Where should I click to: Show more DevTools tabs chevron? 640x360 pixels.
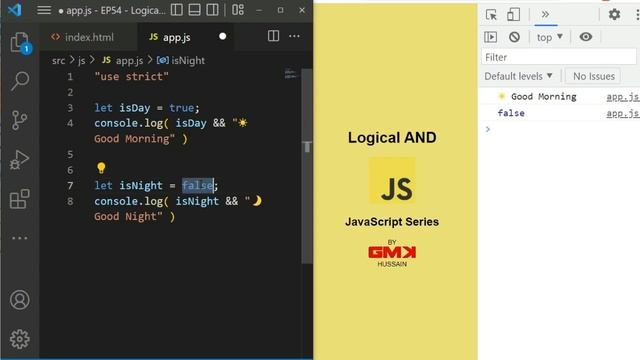545,15
